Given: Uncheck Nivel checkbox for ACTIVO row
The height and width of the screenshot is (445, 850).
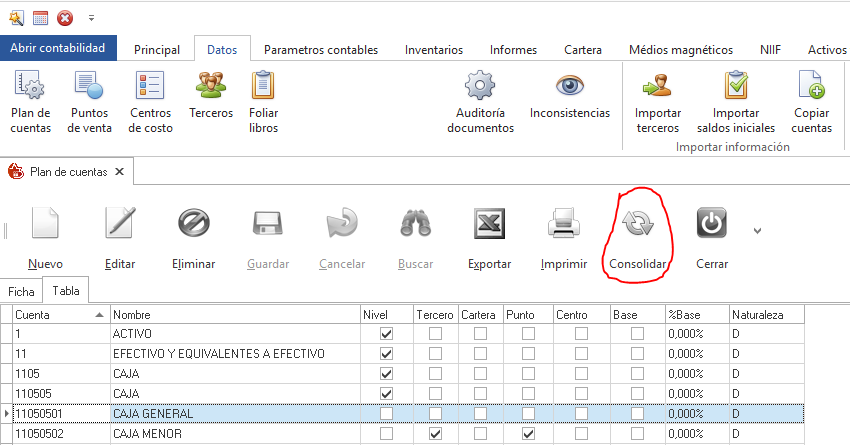Looking at the screenshot, I should point(387,334).
